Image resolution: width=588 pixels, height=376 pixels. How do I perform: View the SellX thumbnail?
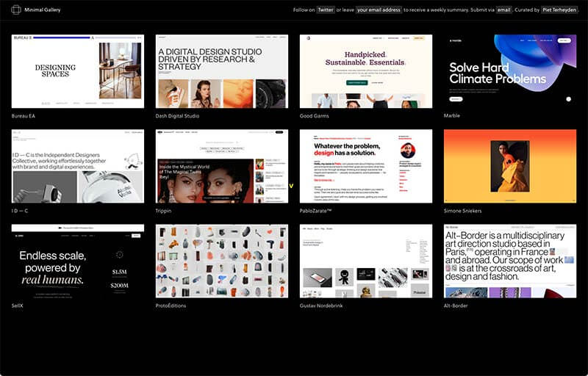(x=78, y=261)
